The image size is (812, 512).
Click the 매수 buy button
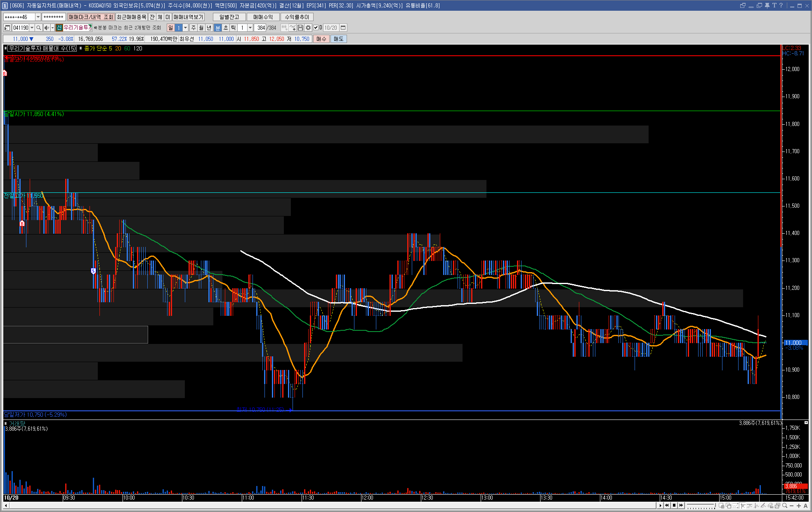(321, 39)
